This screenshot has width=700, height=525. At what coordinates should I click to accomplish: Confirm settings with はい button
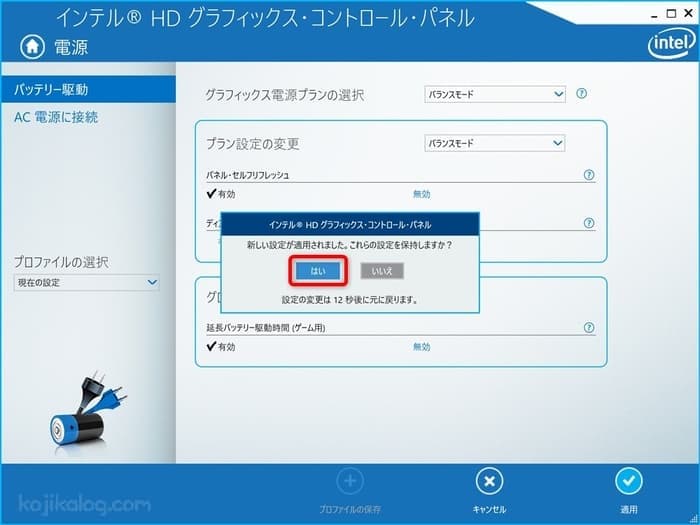tap(318, 271)
